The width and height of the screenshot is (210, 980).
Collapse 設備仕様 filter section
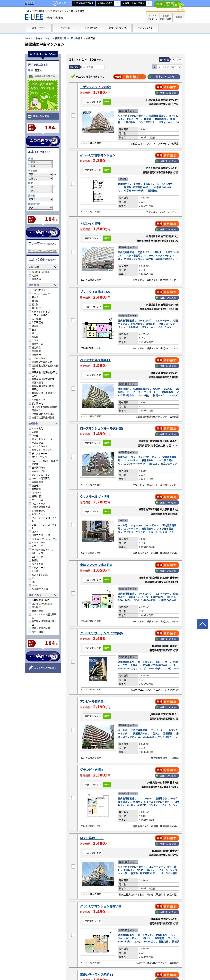43,423
